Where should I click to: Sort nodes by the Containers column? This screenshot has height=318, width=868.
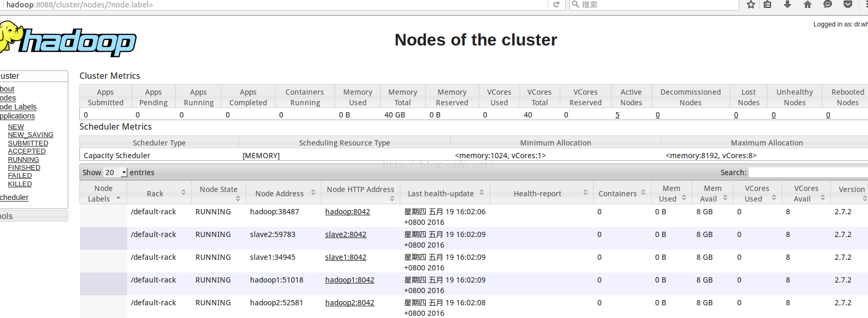point(622,193)
